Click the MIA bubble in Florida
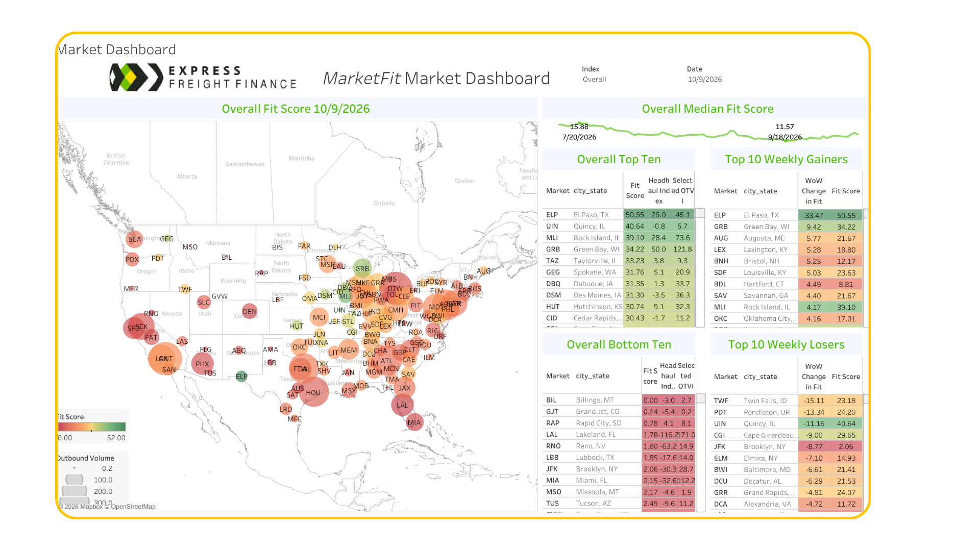Screen dimensions: 980x551 coord(414,422)
